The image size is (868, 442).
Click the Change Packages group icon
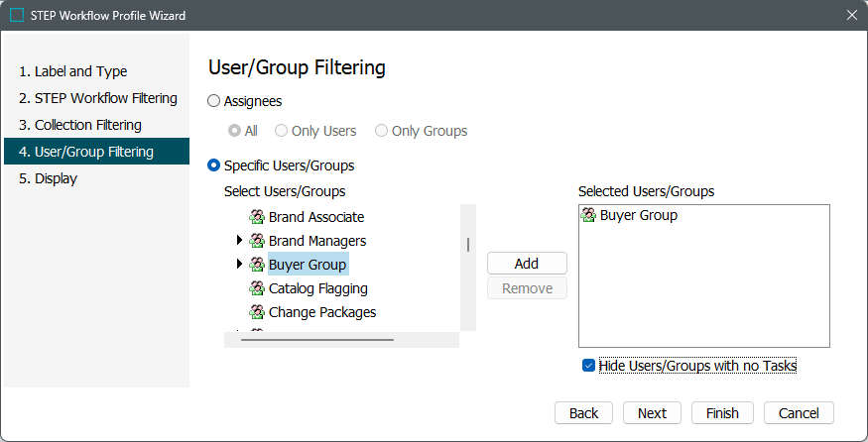pyautogui.click(x=256, y=312)
